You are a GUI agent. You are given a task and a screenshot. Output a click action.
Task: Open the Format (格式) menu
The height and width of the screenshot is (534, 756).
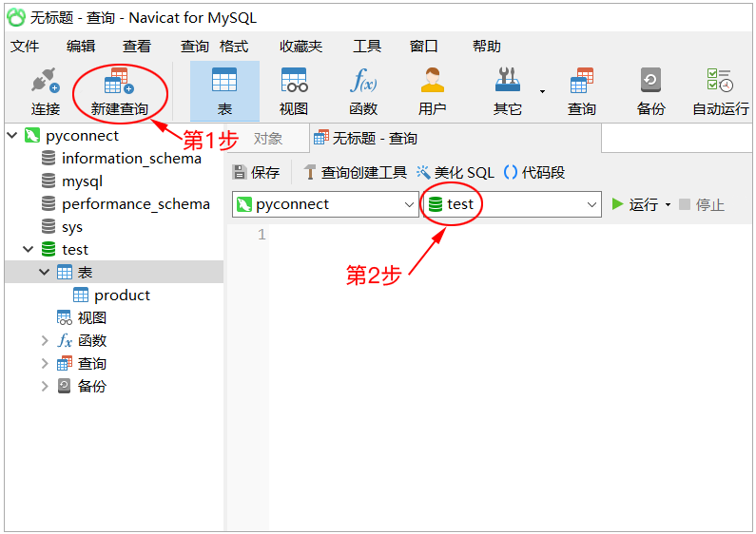[x=234, y=47]
